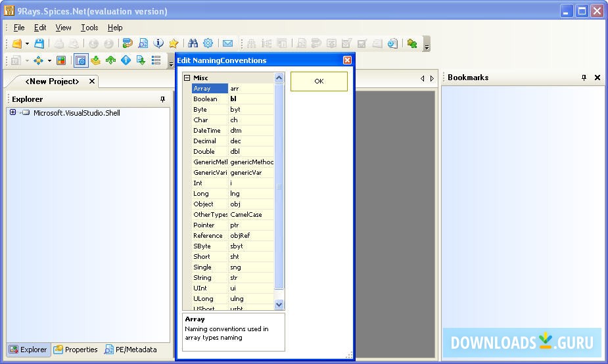Edit the Char value 'ch'
The width and height of the screenshot is (608, 364).
point(251,120)
